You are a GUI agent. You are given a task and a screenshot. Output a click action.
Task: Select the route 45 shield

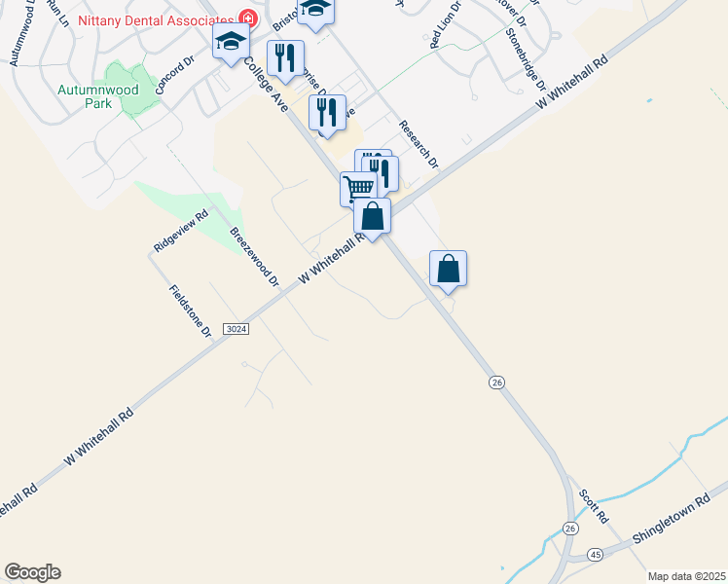tap(595, 554)
